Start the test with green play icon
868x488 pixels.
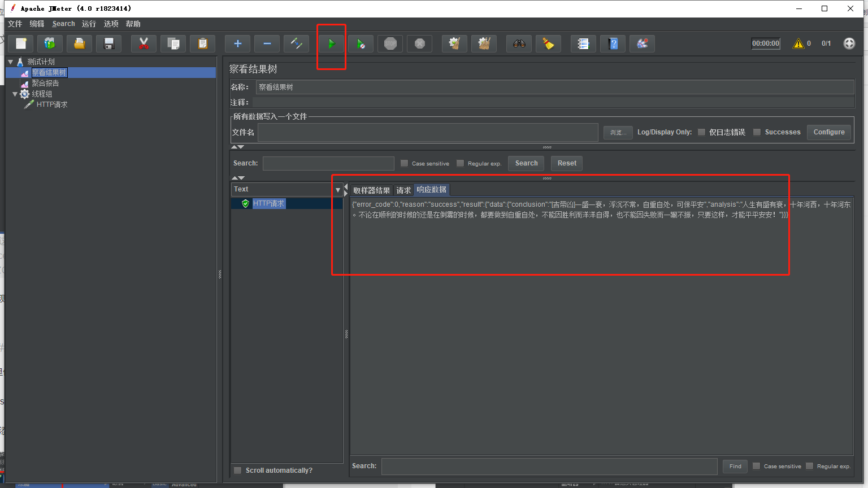pyautogui.click(x=332, y=43)
